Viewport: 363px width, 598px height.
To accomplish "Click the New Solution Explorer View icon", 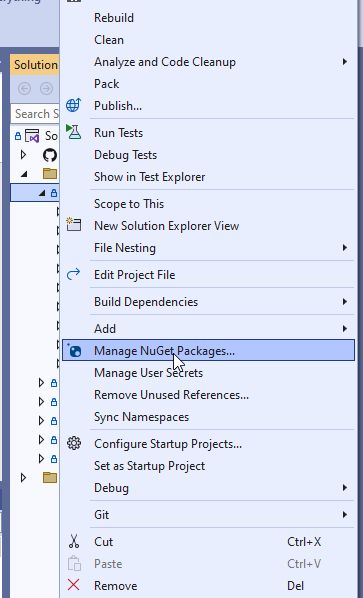I will (73, 225).
